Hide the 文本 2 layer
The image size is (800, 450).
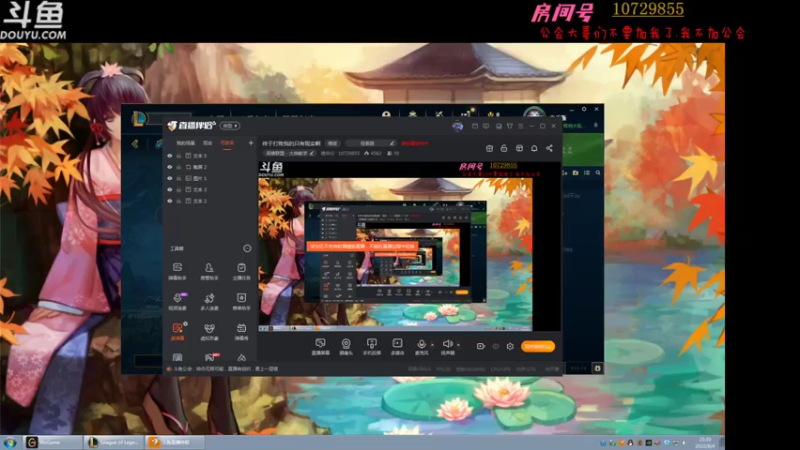tap(169, 201)
